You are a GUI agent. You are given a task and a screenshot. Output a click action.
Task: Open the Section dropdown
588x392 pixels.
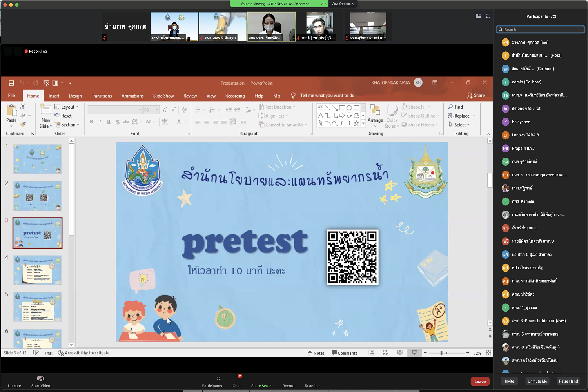coord(67,125)
